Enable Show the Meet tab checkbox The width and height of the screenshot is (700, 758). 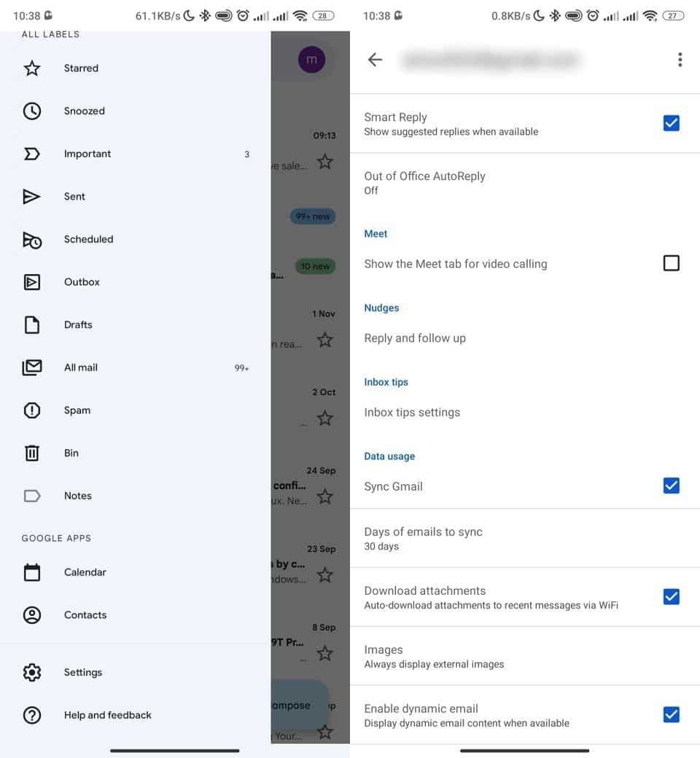[671, 263]
